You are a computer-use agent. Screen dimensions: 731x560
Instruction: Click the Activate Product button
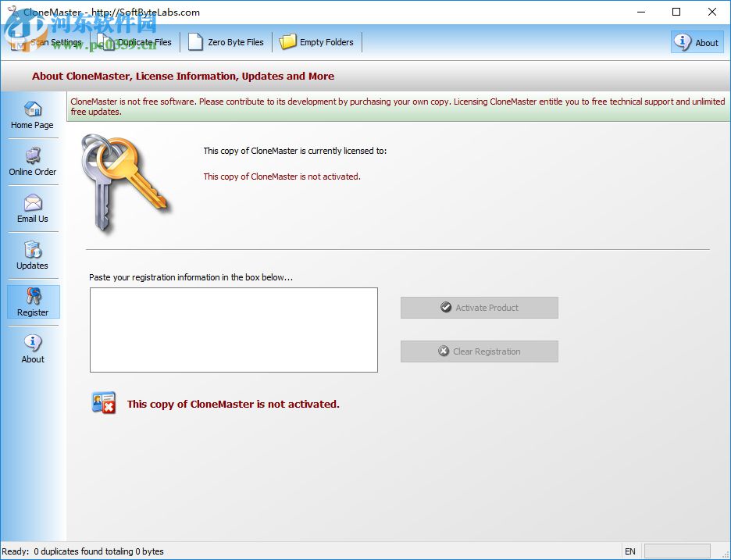(480, 308)
